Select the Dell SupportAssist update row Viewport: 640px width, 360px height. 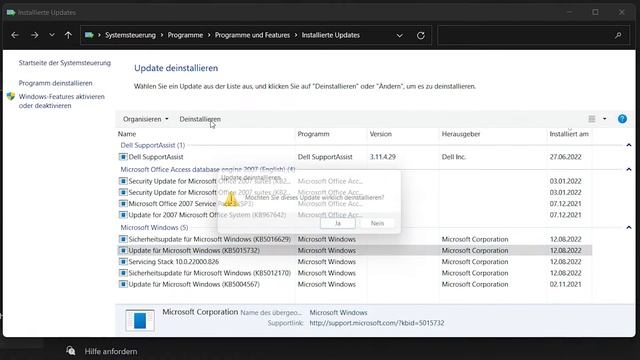click(x=354, y=157)
